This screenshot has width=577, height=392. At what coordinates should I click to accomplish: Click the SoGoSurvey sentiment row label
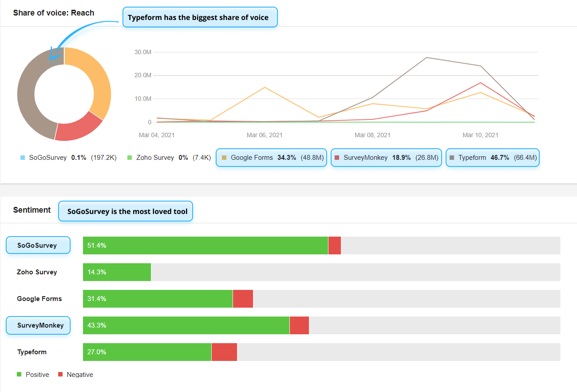38,245
